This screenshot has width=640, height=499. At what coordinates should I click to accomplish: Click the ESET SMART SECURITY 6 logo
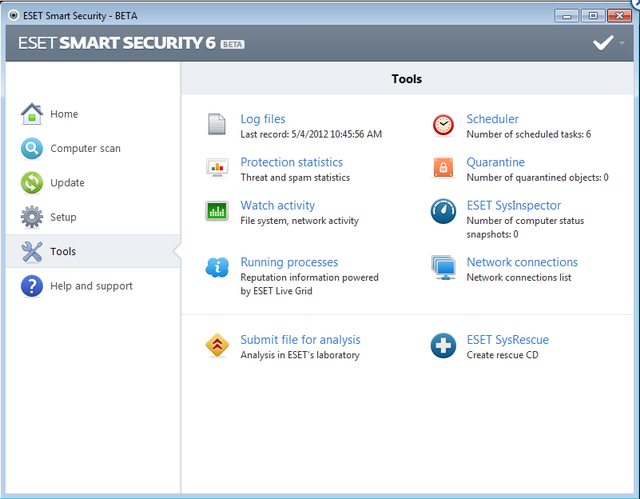click(117, 43)
